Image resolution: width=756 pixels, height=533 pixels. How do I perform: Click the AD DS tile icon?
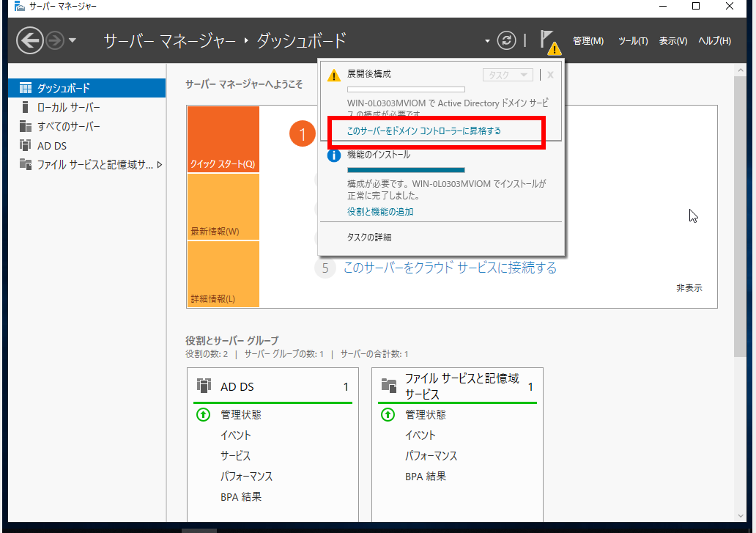click(x=204, y=386)
